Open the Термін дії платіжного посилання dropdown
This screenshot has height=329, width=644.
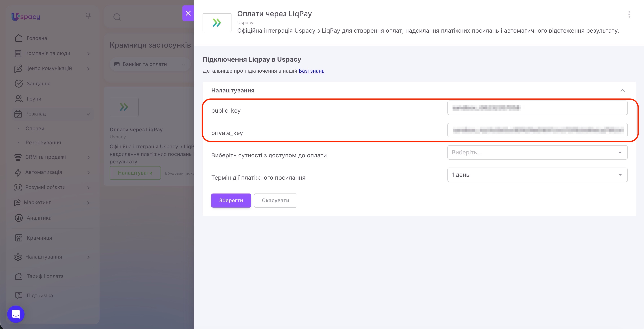click(x=537, y=175)
